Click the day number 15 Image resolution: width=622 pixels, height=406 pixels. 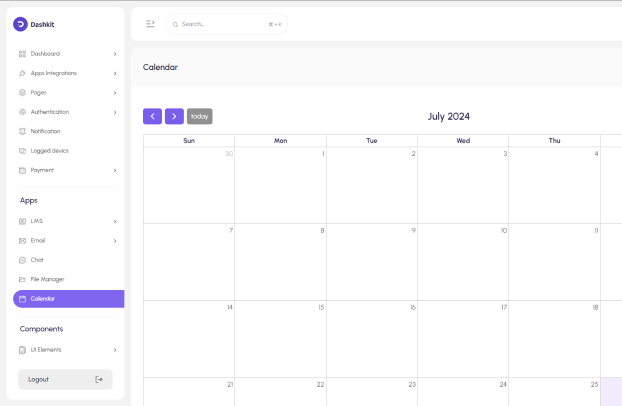click(x=321, y=308)
